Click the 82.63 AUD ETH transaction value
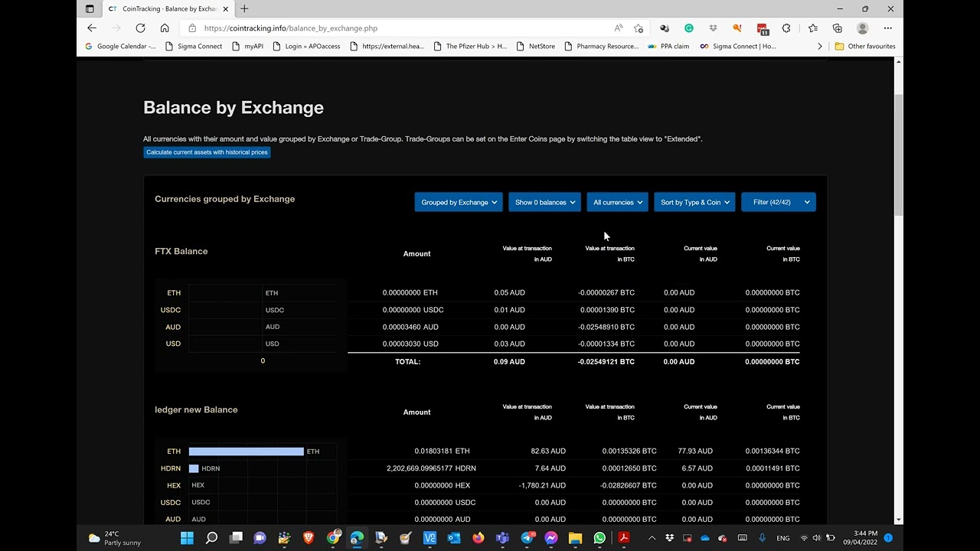This screenshot has width=980, height=551. click(x=548, y=452)
